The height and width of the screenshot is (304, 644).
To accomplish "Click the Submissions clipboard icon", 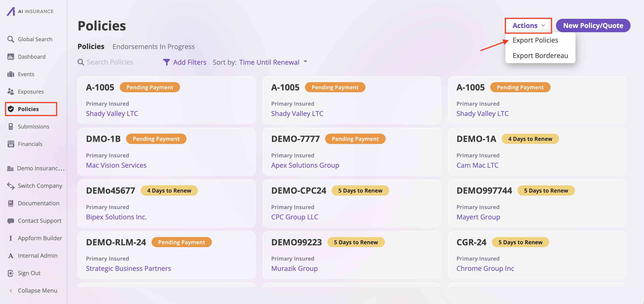I will click(11, 126).
